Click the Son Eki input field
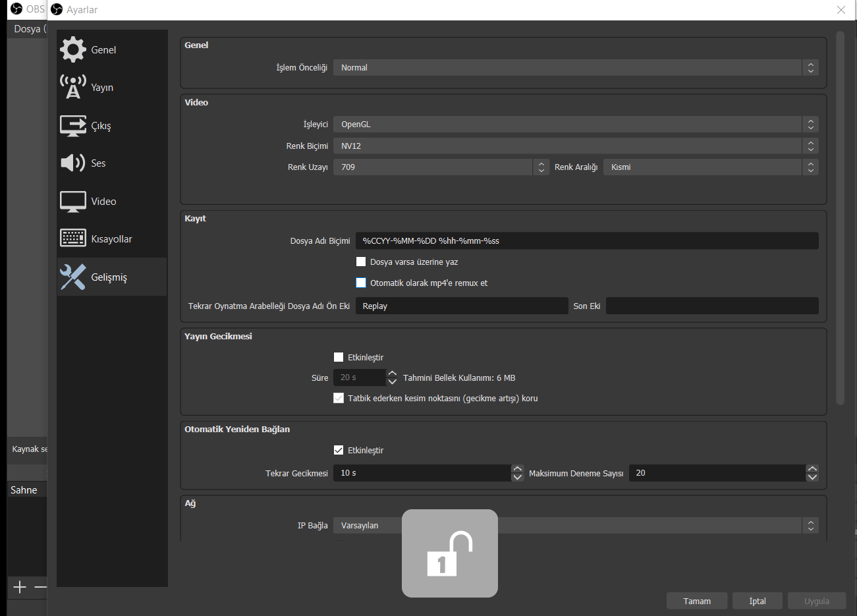The height and width of the screenshot is (616, 857). [712, 306]
